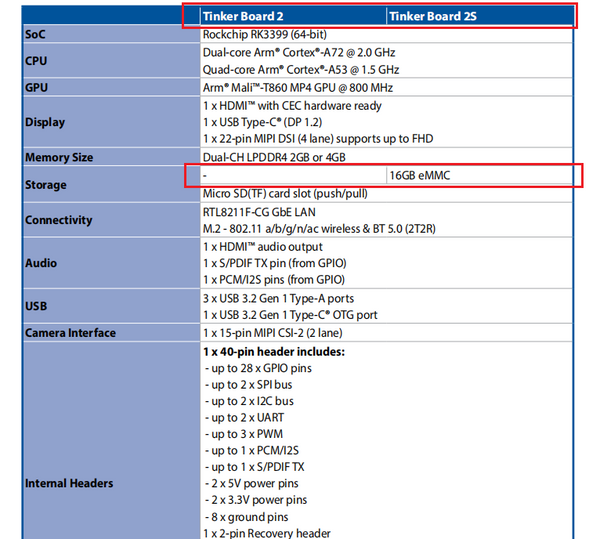The height and width of the screenshot is (539, 600).
Task: Click 'Micro SD(TF) card slot (push/pull)' line
Action: tap(285, 193)
